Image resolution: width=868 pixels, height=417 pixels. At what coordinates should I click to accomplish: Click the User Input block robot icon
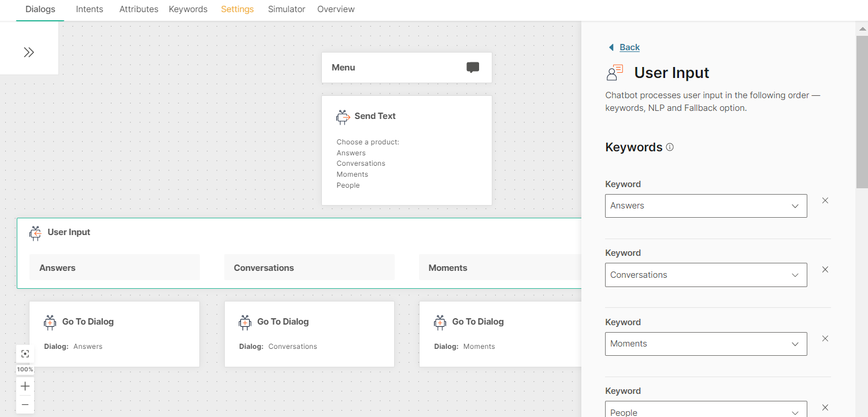[x=36, y=233]
